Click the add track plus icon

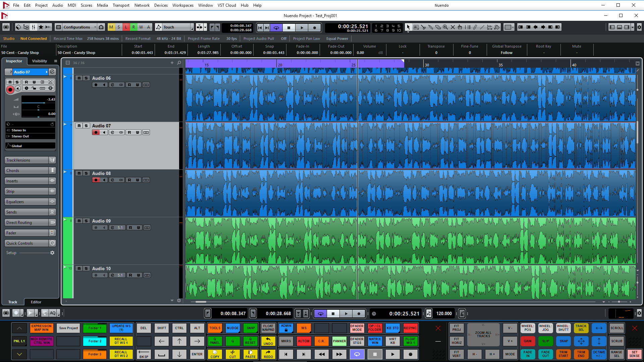point(172,63)
